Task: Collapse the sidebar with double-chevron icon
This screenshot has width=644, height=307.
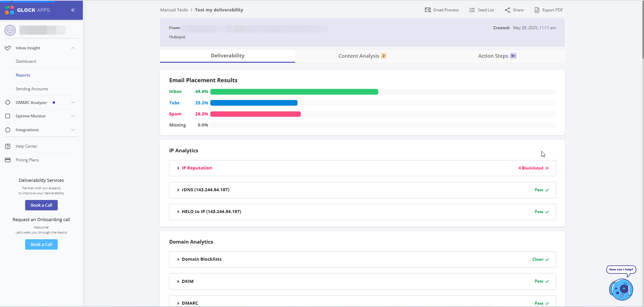Action: [x=73, y=10]
